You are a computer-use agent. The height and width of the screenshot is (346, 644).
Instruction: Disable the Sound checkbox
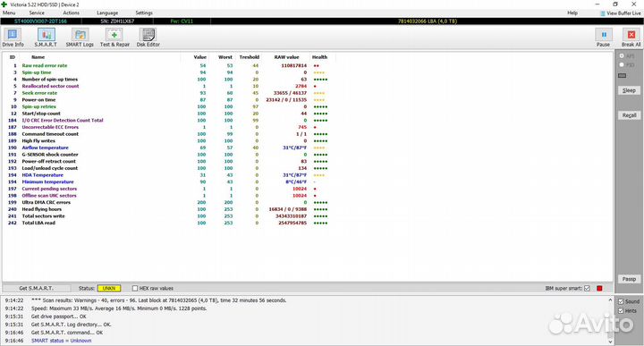coord(621,301)
